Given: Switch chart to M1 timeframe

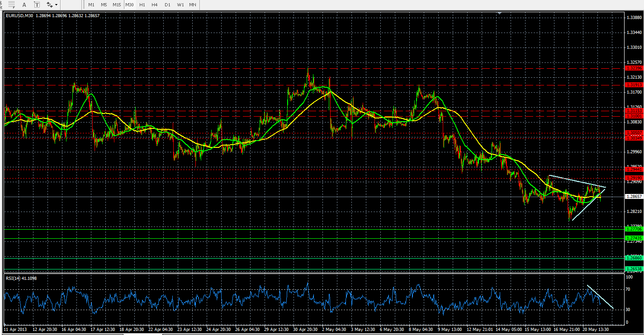Looking at the screenshot, I should coord(91,5).
